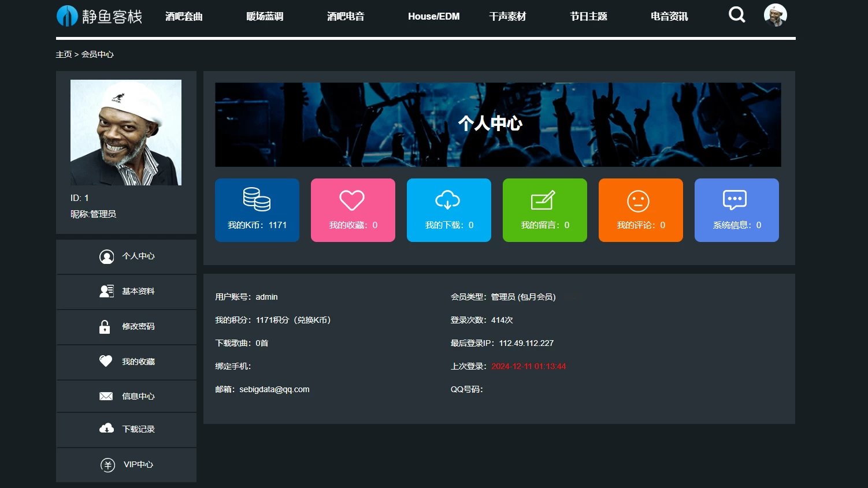Open VIP中心 in the sidebar

tap(127, 464)
